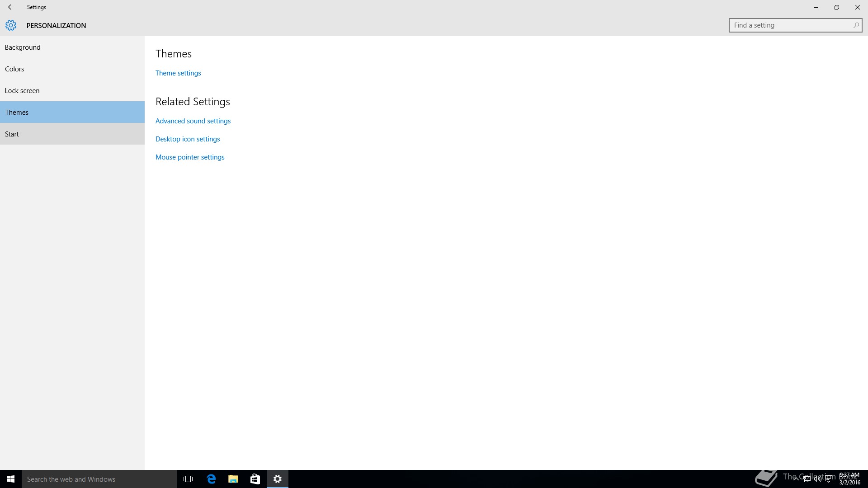Click the back arrow in title bar
Viewport: 868px width, 488px height.
[10, 7]
